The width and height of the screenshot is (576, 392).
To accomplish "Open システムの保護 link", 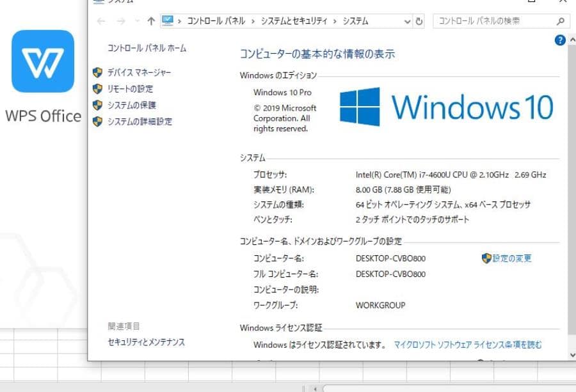I will (131, 106).
